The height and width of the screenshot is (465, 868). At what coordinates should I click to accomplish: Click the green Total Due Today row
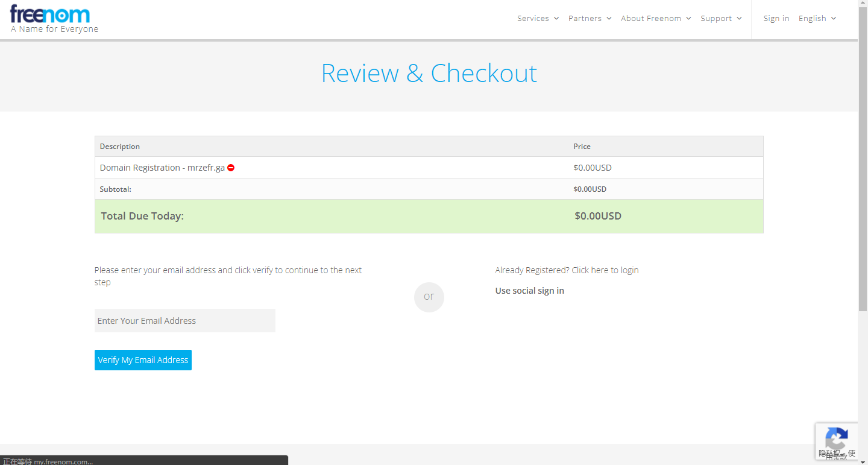click(429, 216)
